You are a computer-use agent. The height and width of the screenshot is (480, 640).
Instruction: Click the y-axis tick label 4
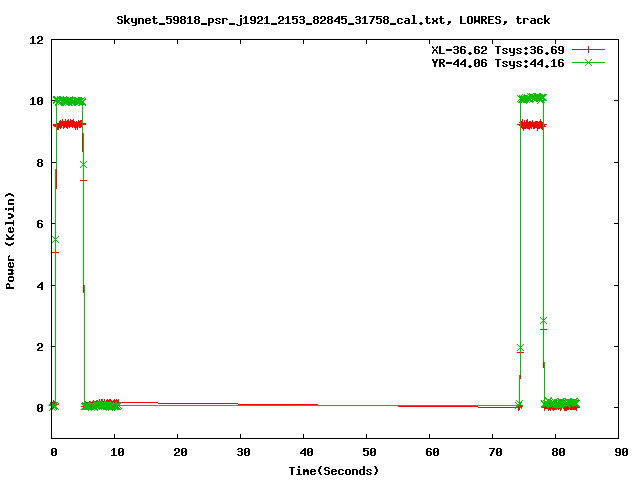click(x=40, y=286)
